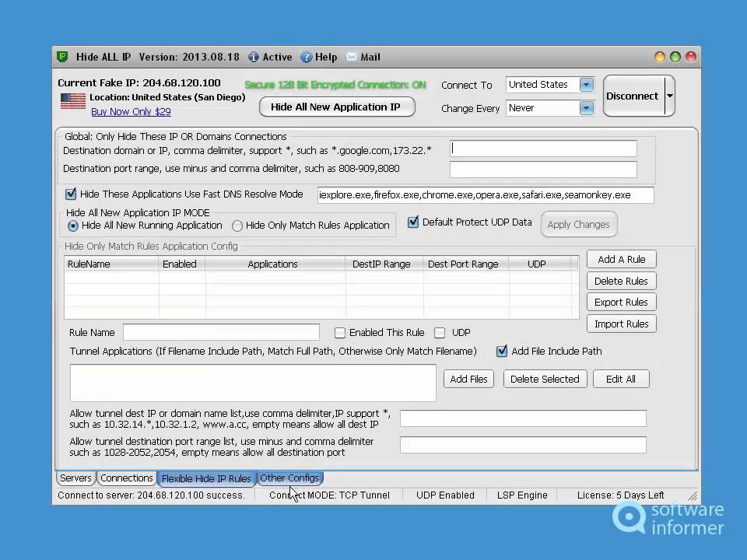Image resolution: width=747 pixels, height=560 pixels.
Task: Open the Change Every interval dropdown
Action: 587,108
